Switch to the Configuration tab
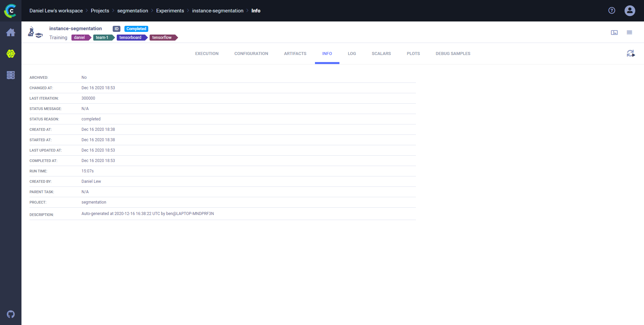 point(251,54)
